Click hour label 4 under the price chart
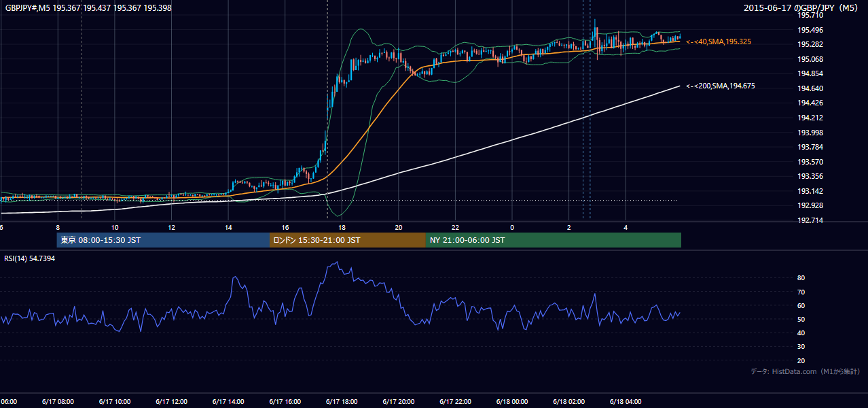Image resolution: width=868 pixels, height=408 pixels. (x=626, y=227)
